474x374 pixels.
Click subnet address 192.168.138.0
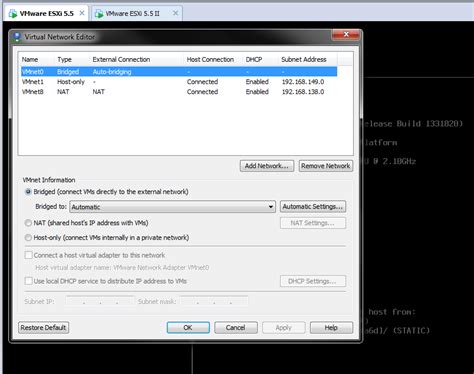303,92
